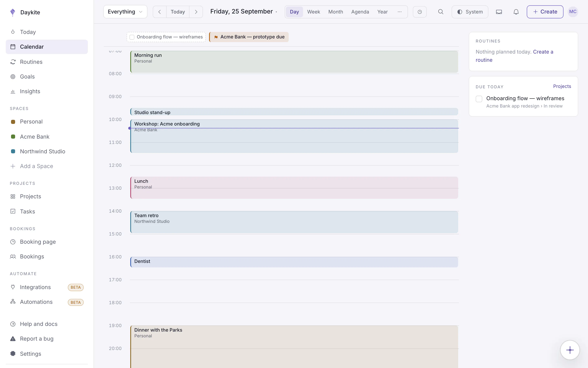Open the Lunch event
The width and height of the screenshot is (588, 368).
[294, 188]
